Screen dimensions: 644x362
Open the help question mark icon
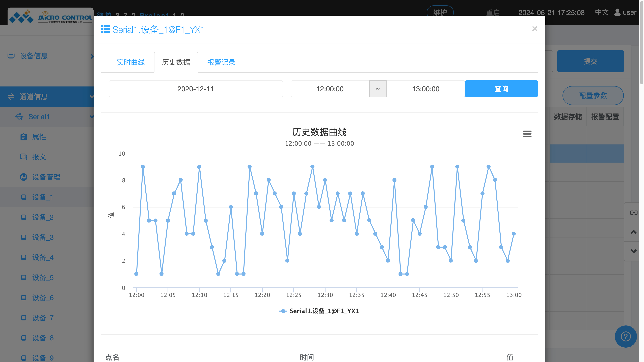[x=626, y=337]
